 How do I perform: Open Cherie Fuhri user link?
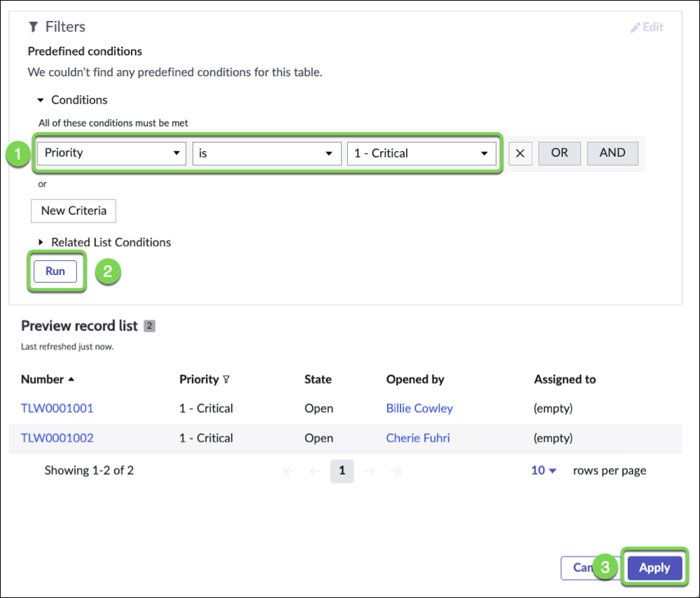pos(418,439)
